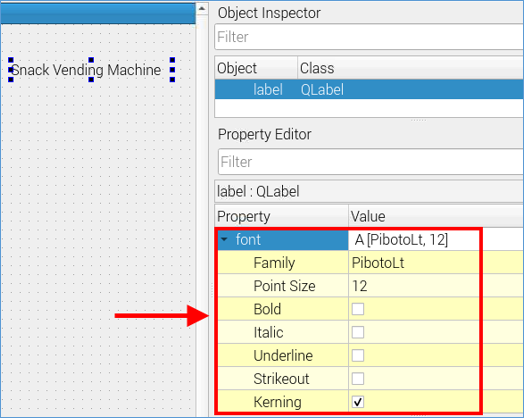Viewport: 524px width, 418px height.
Task: Click the Class column header
Action: coord(411,68)
